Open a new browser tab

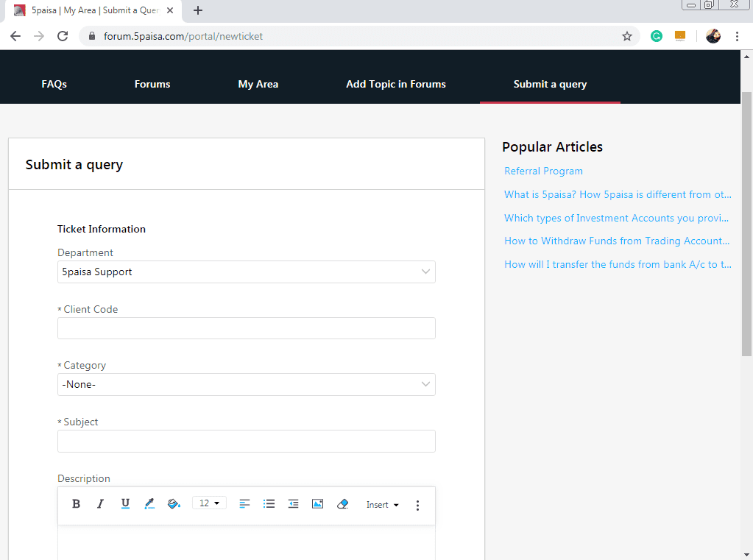tap(198, 10)
